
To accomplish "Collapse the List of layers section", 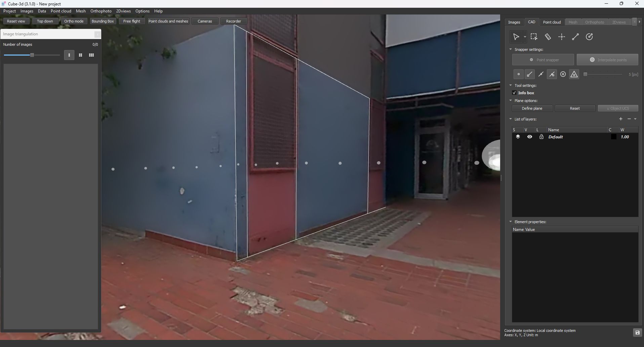I will [x=511, y=119].
